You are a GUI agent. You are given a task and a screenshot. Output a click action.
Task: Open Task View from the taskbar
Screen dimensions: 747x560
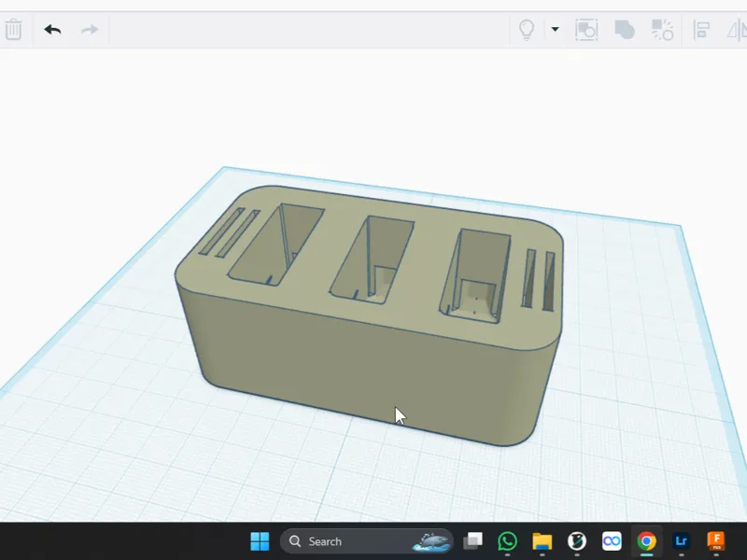point(473,541)
